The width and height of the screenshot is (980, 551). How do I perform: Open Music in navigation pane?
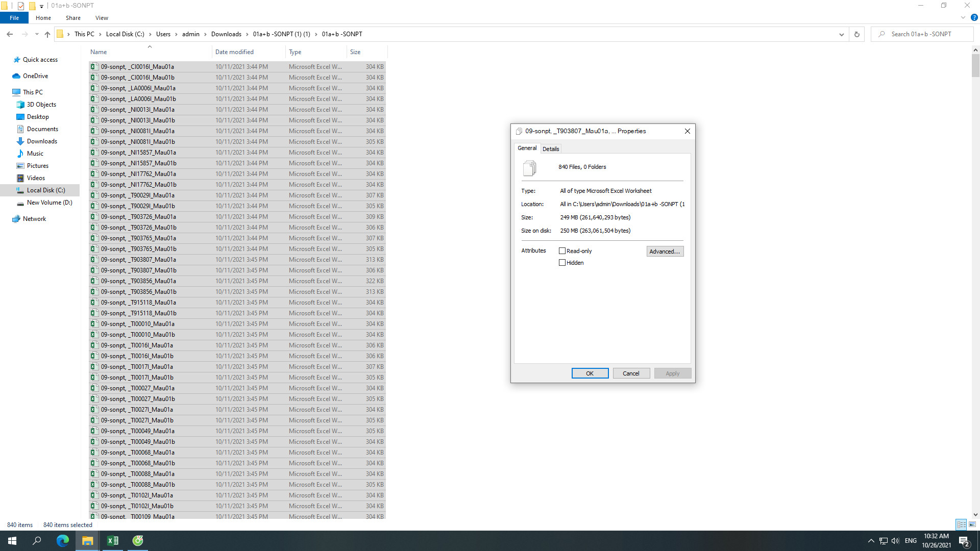point(35,154)
